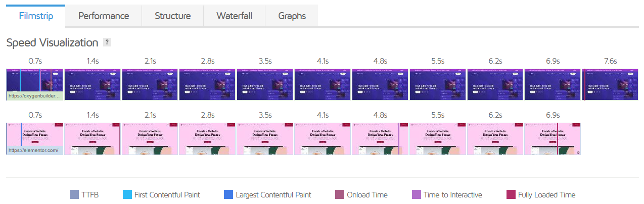Open the Waterfall tab

[x=234, y=16]
